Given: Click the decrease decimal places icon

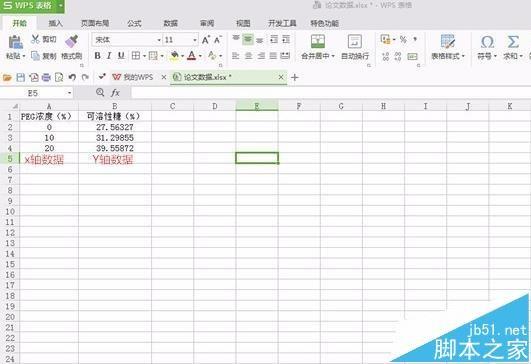Looking at the screenshot, I should pos(398,56).
